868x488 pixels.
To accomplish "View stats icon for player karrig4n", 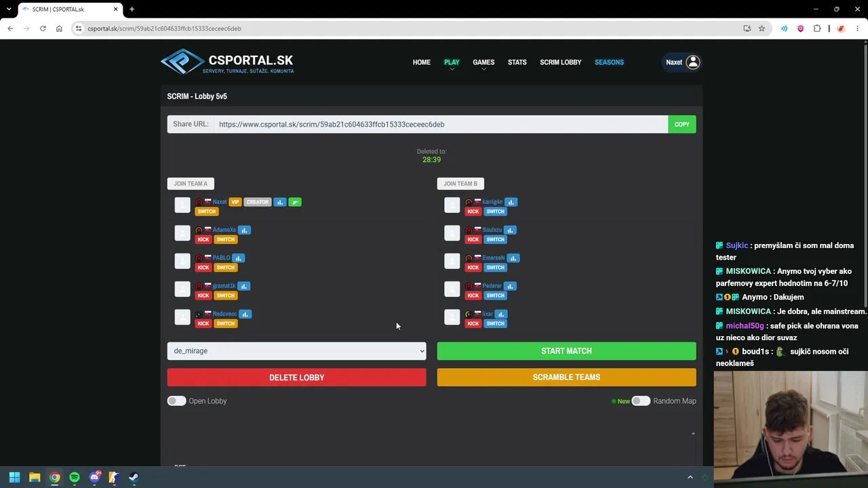I will (511, 202).
